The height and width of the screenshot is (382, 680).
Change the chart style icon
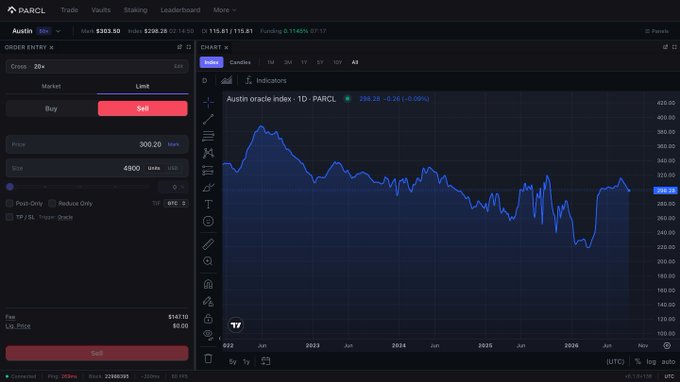click(x=226, y=81)
